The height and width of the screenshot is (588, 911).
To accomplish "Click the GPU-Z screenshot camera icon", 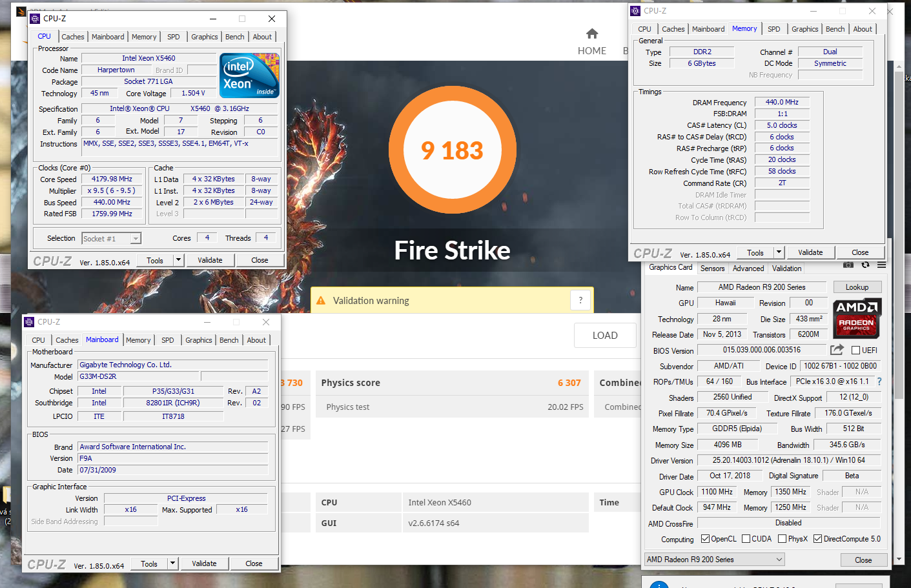I will click(x=848, y=265).
